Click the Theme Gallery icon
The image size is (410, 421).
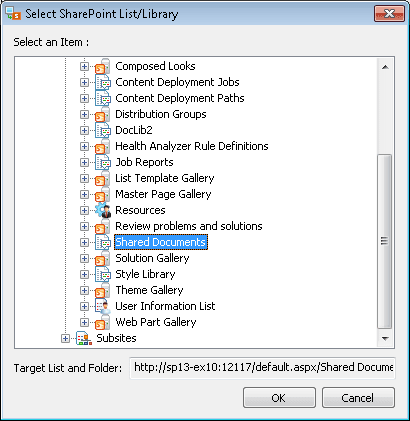[103, 290]
